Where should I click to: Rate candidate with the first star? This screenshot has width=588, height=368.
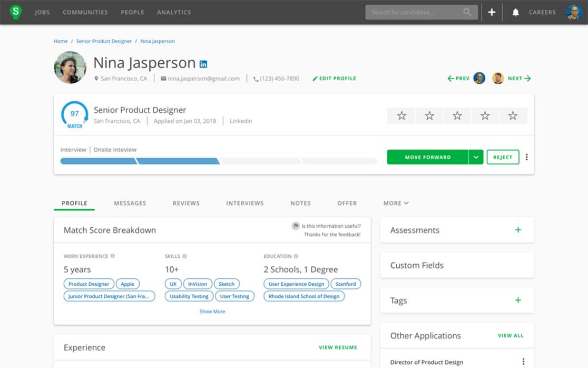[x=401, y=115]
